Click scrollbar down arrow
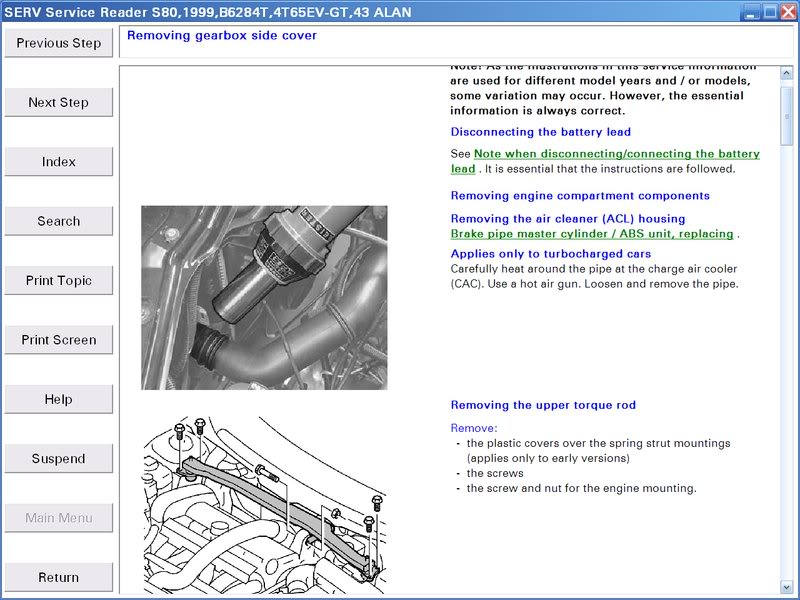The height and width of the screenshot is (600, 800). pyautogui.click(x=786, y=587)
